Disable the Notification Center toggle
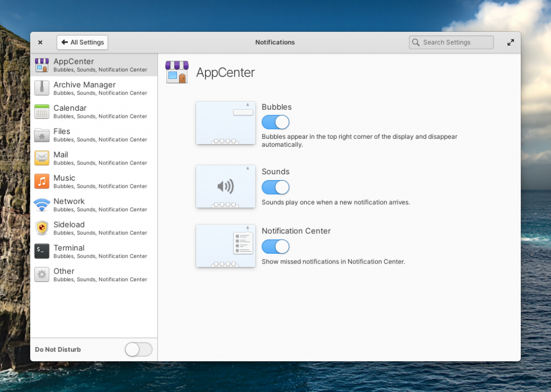Screen dimensions: 551x392 pos(275,246)
